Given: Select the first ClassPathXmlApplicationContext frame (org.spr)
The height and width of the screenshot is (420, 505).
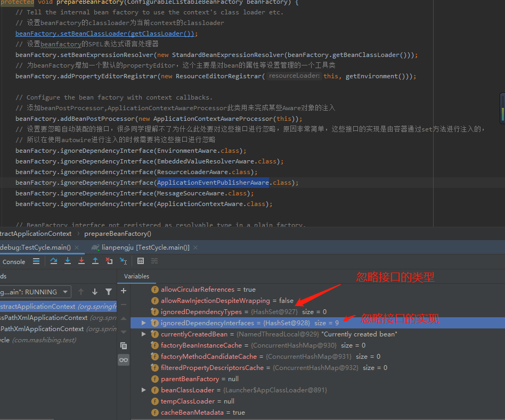Looking at the screenshot, I should tap(58, 318).
